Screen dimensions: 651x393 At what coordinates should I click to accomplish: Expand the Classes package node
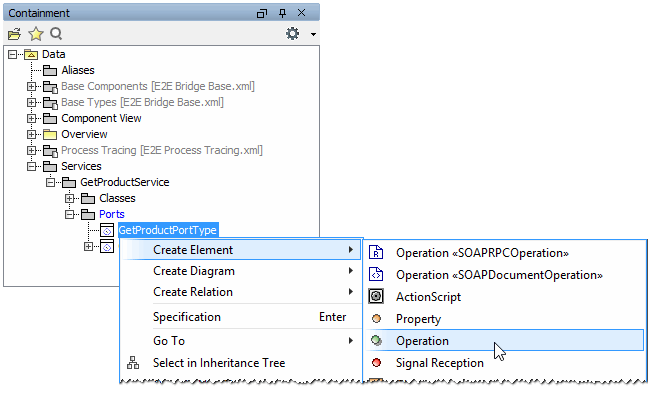[69, 198]
